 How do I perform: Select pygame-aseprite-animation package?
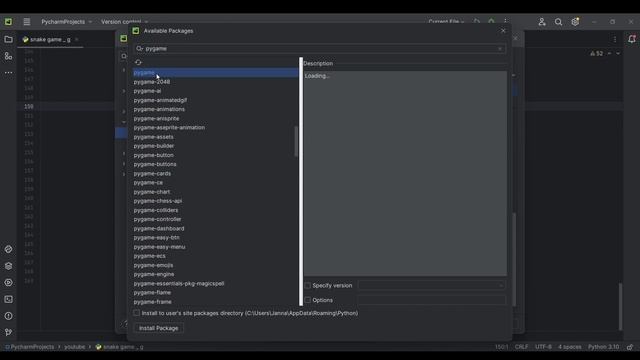click(x=216, y=127)
